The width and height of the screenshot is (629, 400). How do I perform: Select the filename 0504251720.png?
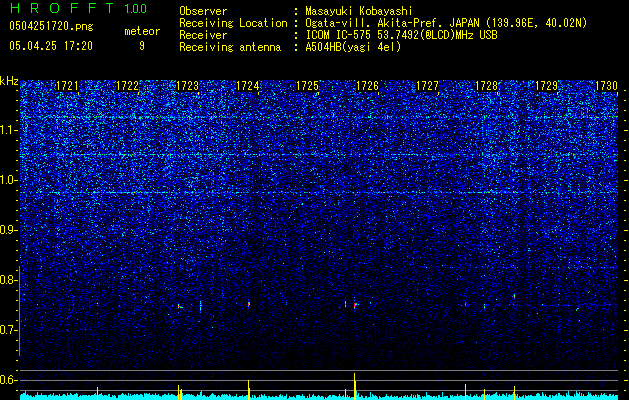pyautogui.click(x=51, y=27)
